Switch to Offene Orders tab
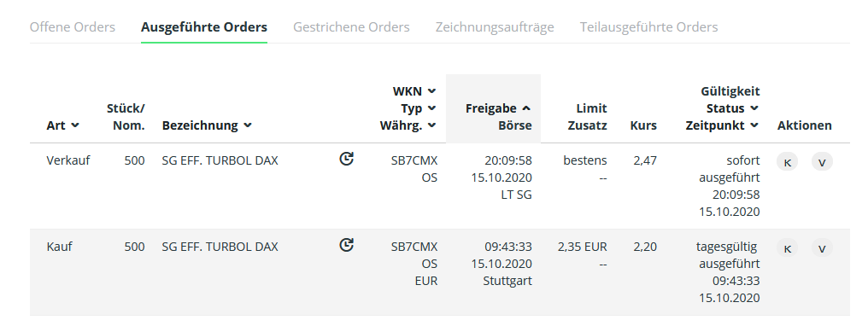 73,27
